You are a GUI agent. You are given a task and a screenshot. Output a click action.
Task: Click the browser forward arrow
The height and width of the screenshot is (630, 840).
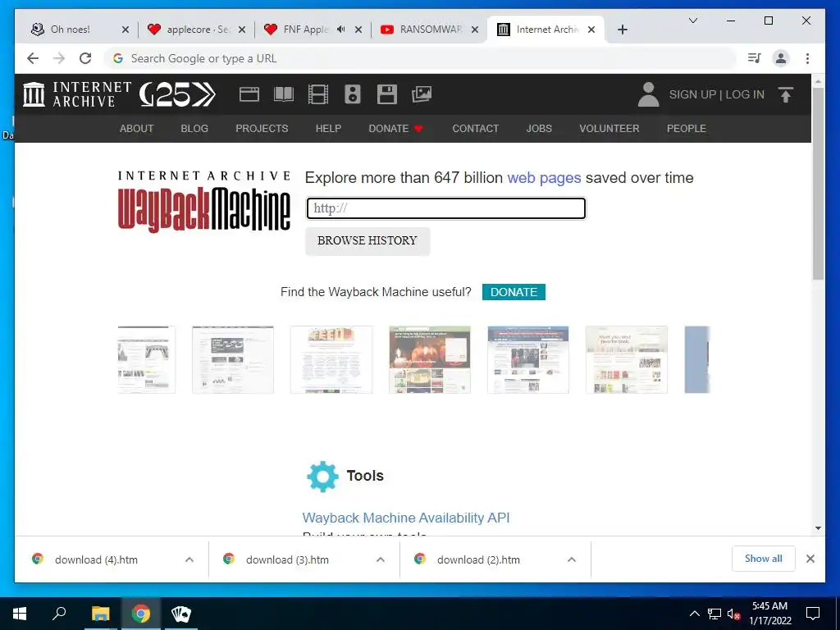(59, 58)
